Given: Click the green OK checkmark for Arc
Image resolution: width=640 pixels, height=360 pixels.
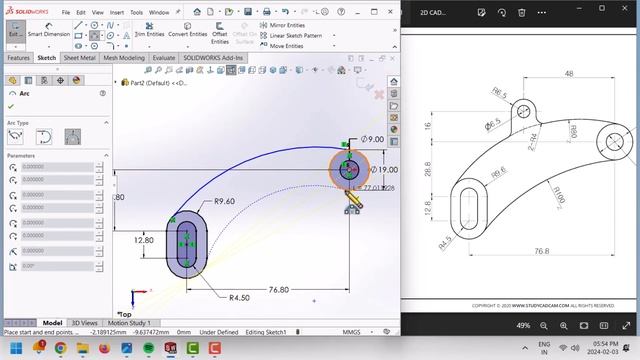Looking at the screenshot, I should click(11, 106).
